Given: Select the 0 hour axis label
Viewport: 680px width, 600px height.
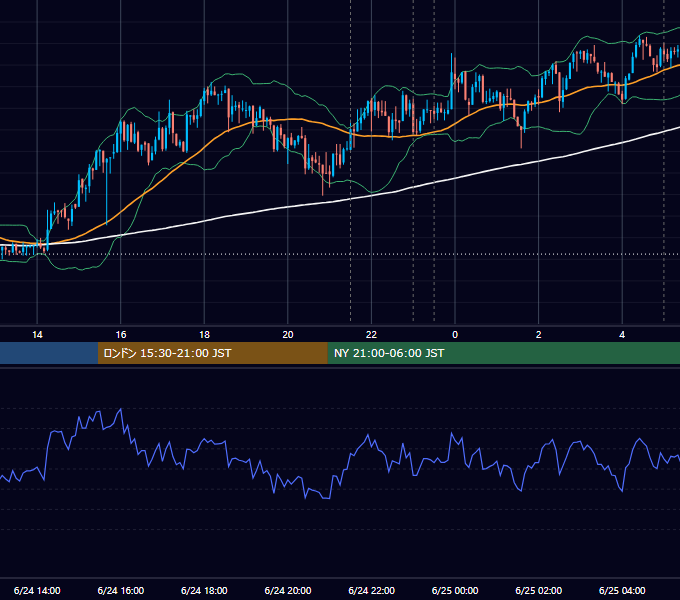Looking at the screenshot, I should (x=455, y=335).
